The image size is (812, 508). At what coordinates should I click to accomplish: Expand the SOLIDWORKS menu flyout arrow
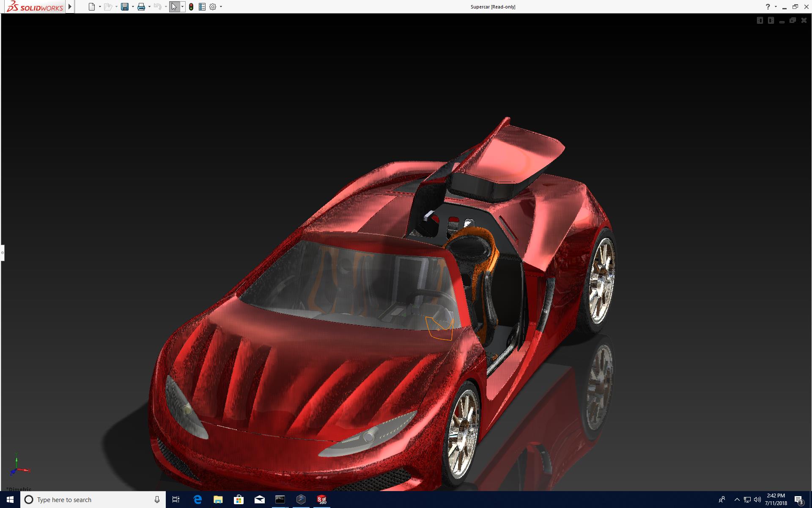coord(70,7)
